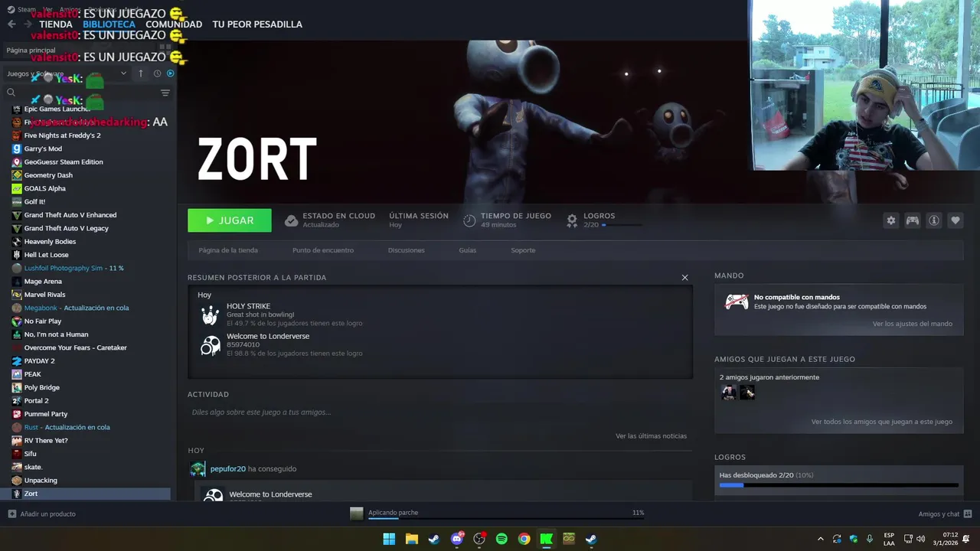Viewport: 980px width, 551px height.
Task: Open Ver todos los amigos link
Action: point(882,422)
